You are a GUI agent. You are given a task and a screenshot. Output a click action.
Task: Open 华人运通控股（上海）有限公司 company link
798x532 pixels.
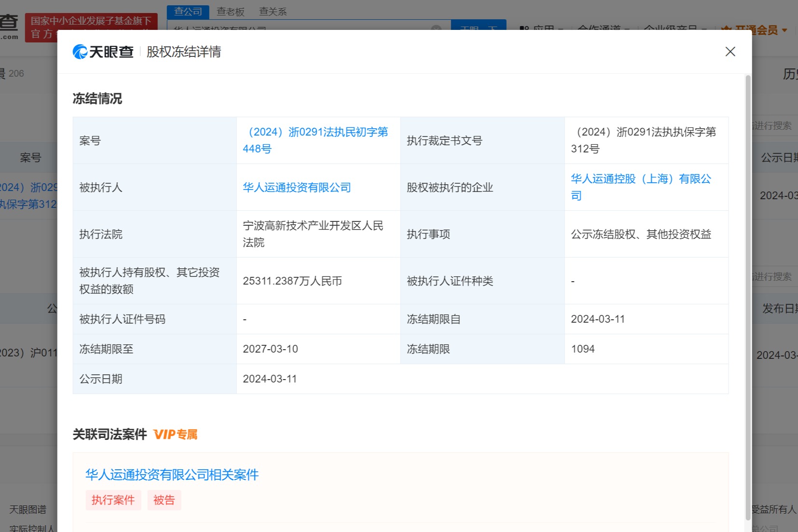642,187
